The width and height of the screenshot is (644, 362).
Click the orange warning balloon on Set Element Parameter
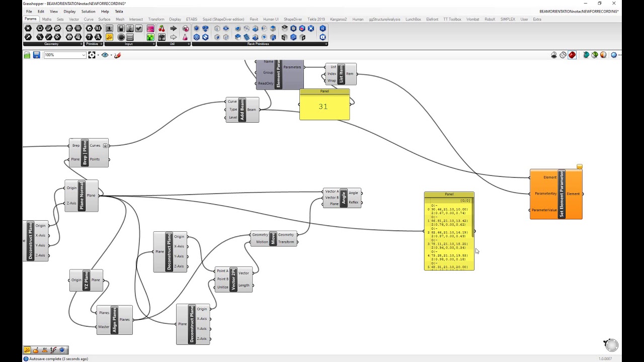(580, 166)
